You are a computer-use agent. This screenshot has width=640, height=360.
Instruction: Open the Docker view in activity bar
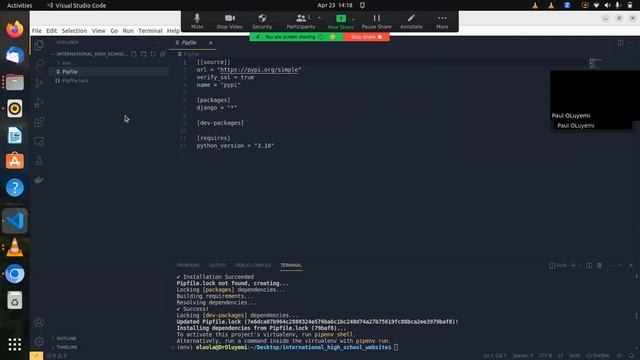(39, 180)
